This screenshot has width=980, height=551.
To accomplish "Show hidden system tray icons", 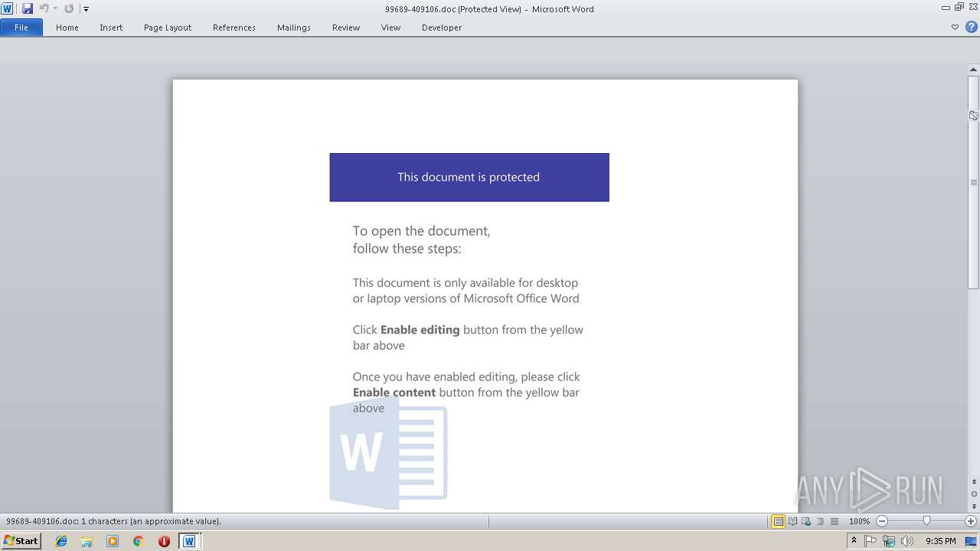I will pos(854,541).
